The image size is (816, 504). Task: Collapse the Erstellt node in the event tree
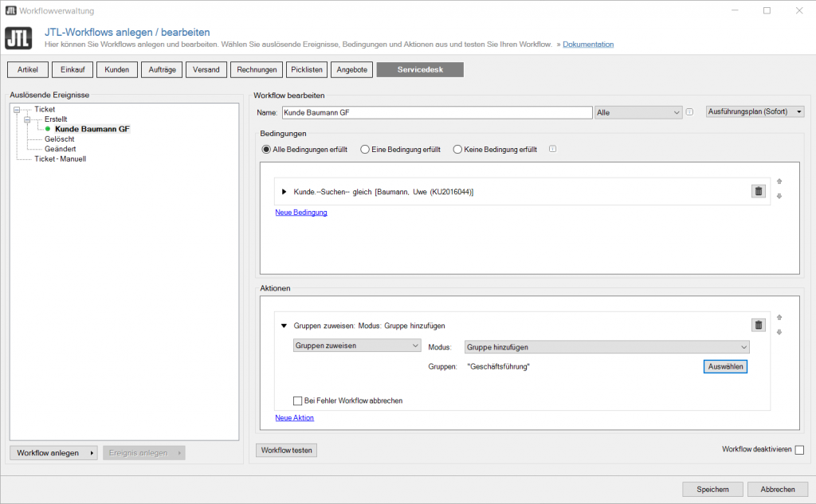(29, 118)
